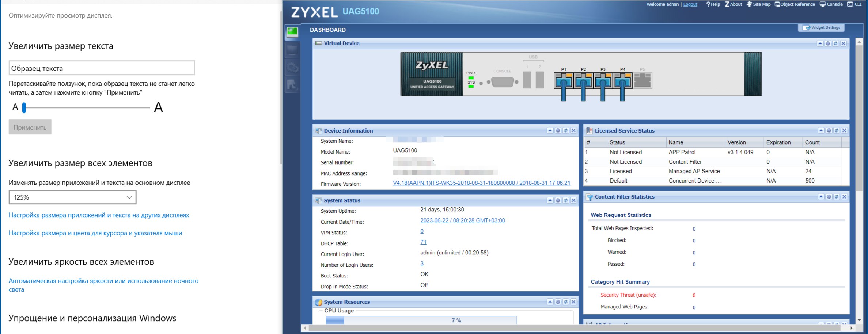Close the Device Information widget
Screen dimensions: 868x334
coord(574,130)
